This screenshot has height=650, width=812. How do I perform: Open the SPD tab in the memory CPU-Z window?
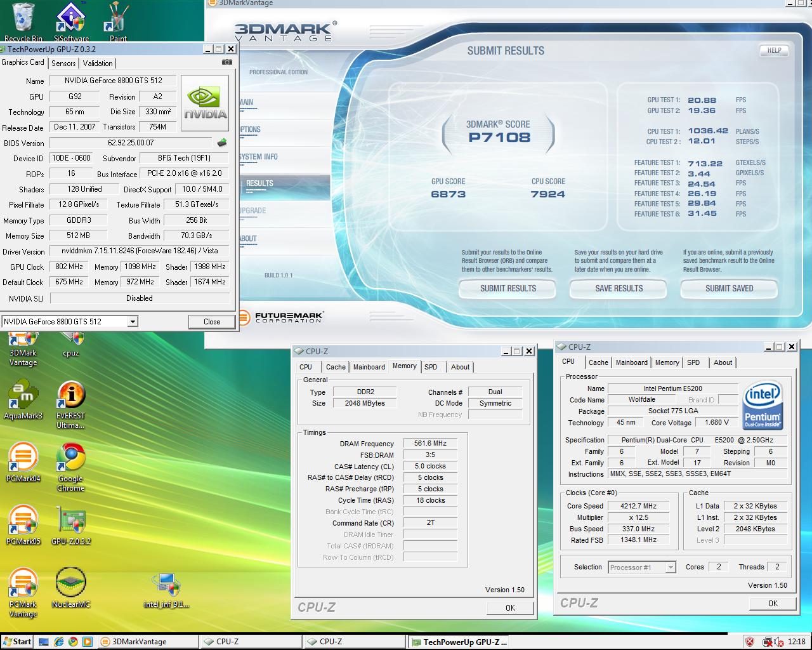[x=431, y=367]
